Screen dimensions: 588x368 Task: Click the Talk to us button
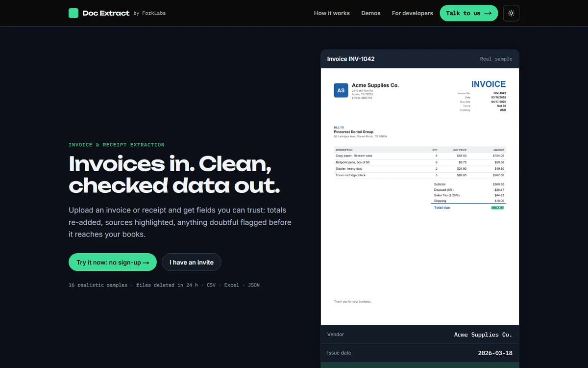(x=469, y=13)
